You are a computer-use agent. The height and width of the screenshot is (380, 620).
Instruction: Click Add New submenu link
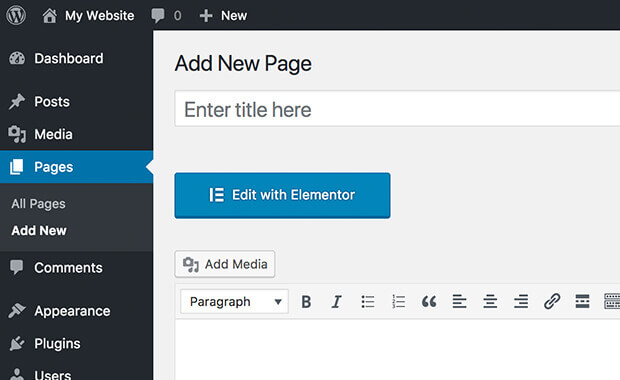(x=39, y=231)
